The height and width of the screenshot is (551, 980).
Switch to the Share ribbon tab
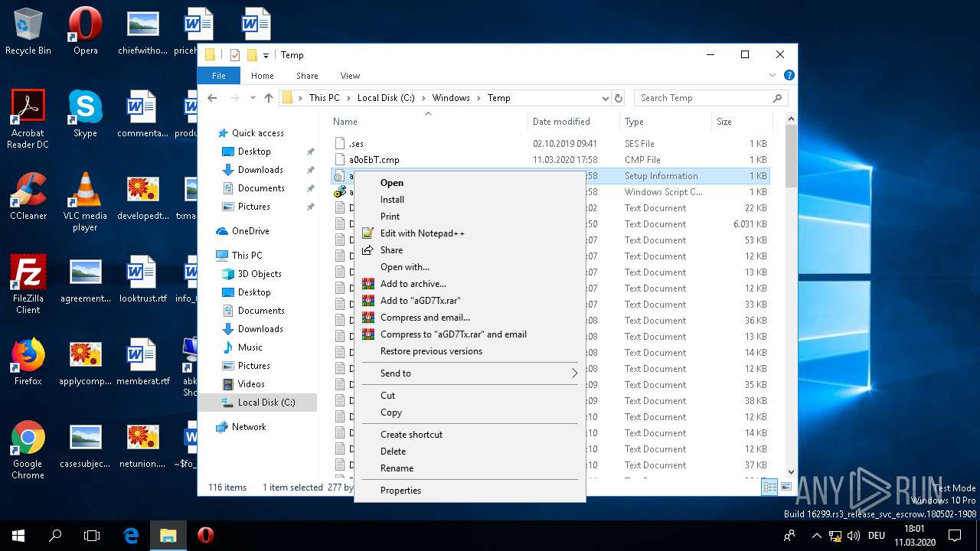pyautogui.click(x=307, y=76)
